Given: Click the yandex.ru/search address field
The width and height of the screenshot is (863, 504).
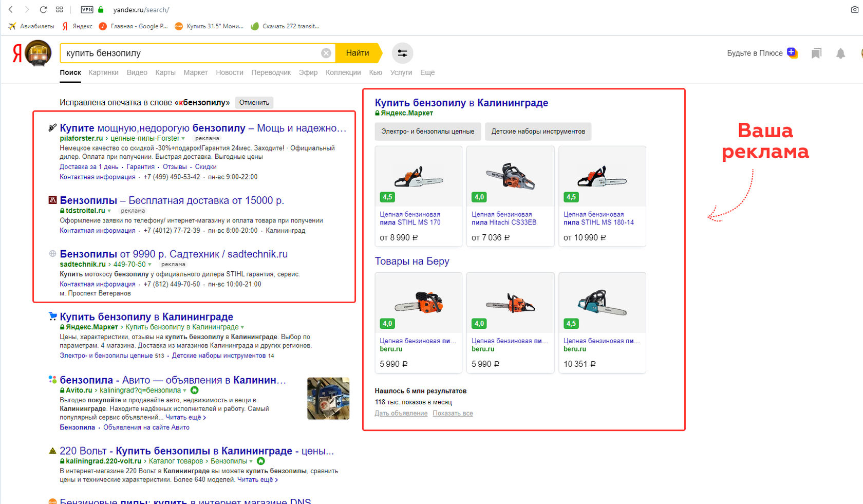Looking at the screenshot, I should [141, 10].
